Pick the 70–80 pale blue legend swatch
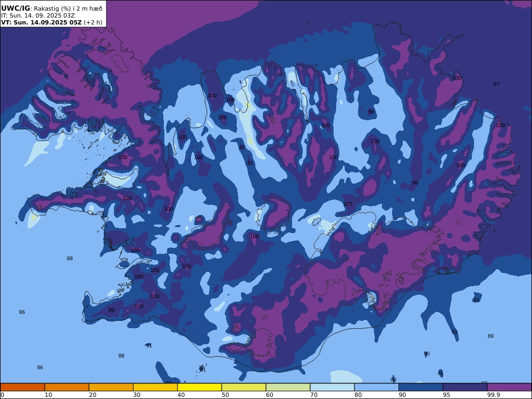 click(x=332, y=387)
